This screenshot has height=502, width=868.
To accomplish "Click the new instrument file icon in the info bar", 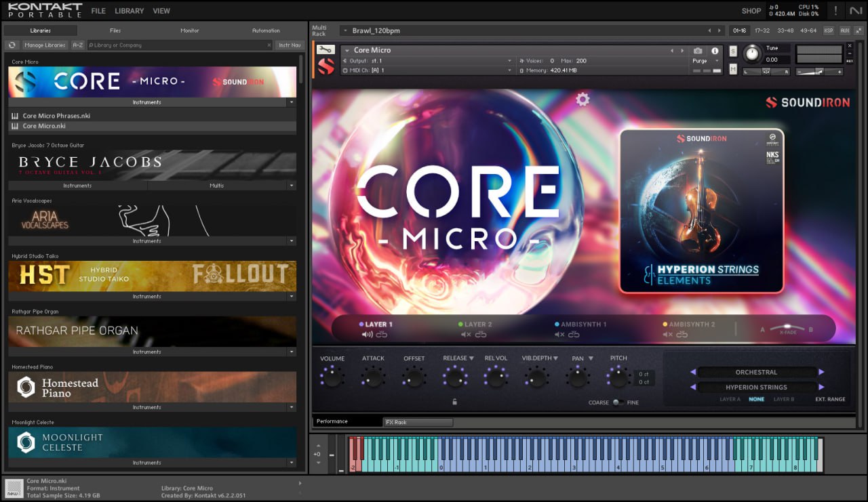I will (14, 488).
